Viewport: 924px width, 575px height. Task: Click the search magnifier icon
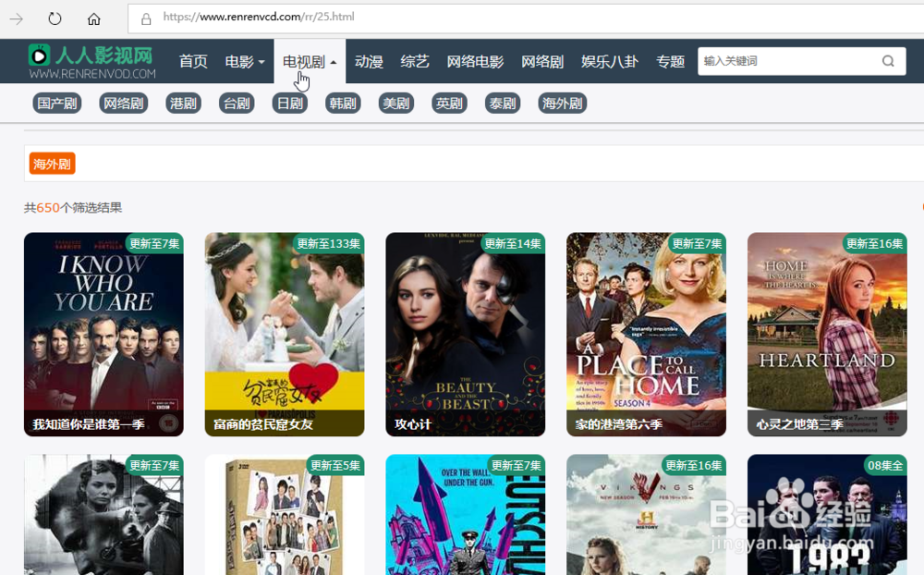(x=888, y=61)
